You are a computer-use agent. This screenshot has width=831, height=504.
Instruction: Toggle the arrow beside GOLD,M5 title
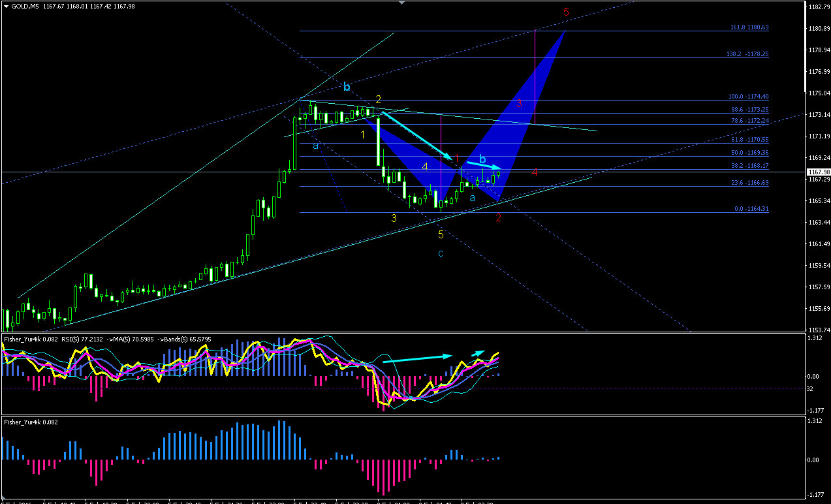pos(7,7)
